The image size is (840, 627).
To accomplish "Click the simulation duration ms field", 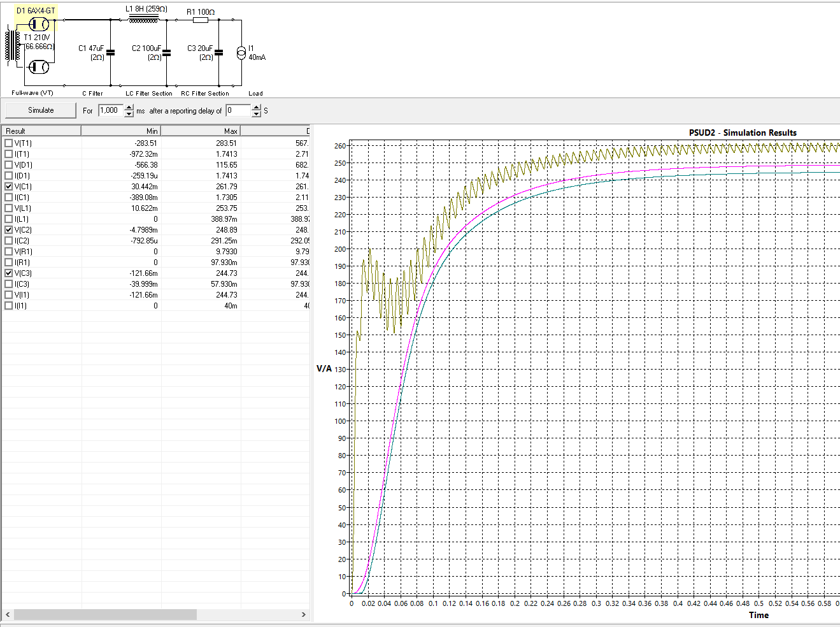I will pyautogui.click(x=111, y=110).
